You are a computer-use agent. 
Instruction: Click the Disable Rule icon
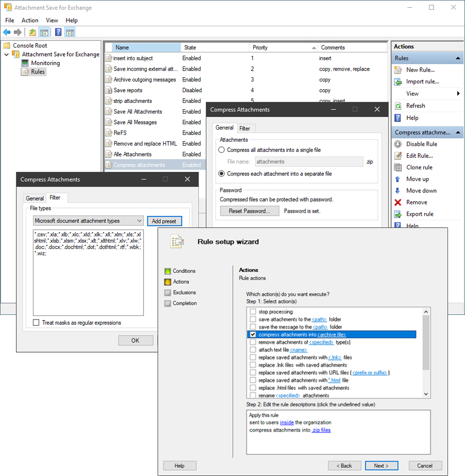(x=398, y=144)
